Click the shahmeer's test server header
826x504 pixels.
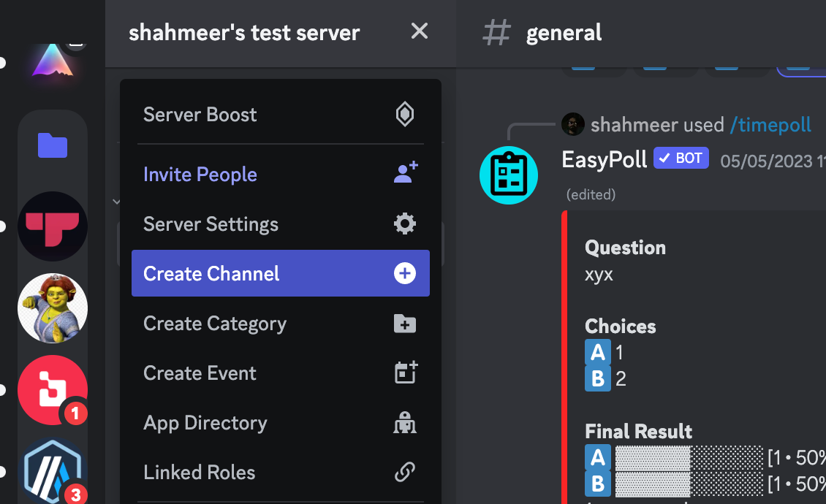pyautogui.click(x=280, y=33)
